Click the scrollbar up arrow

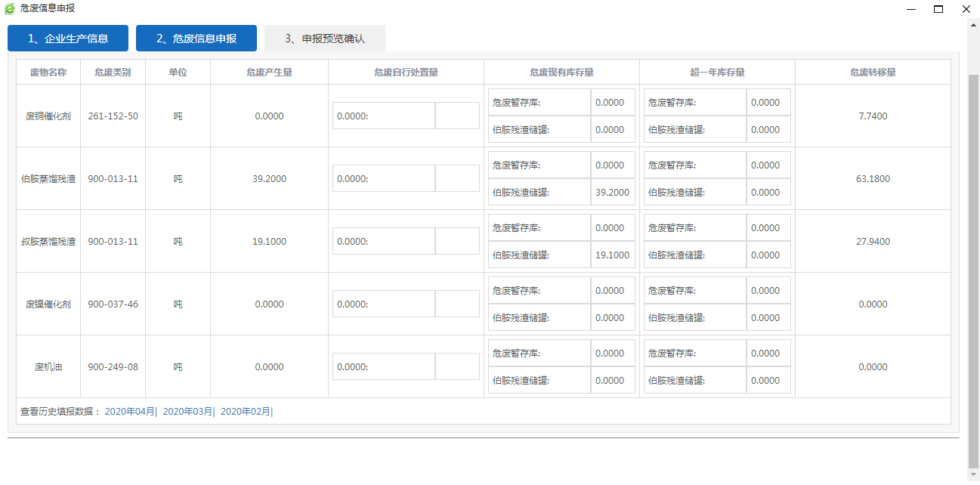pyautogui.click(x=973, y=23)
